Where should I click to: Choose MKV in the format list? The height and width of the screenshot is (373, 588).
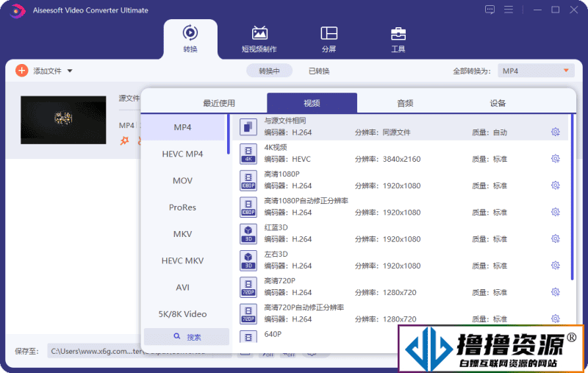182,234
